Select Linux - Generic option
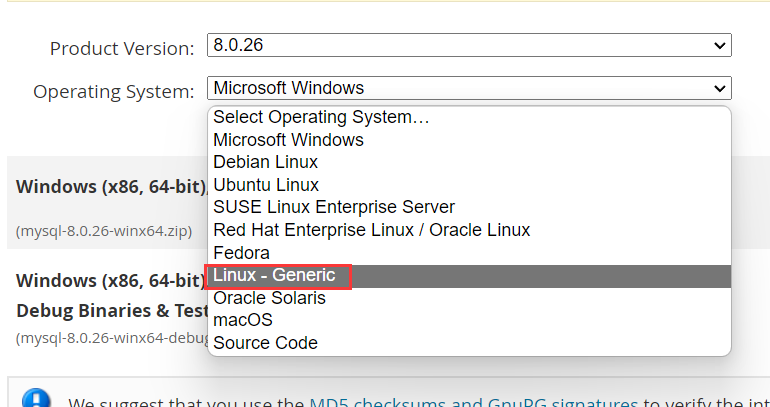 tap(469, 276)
